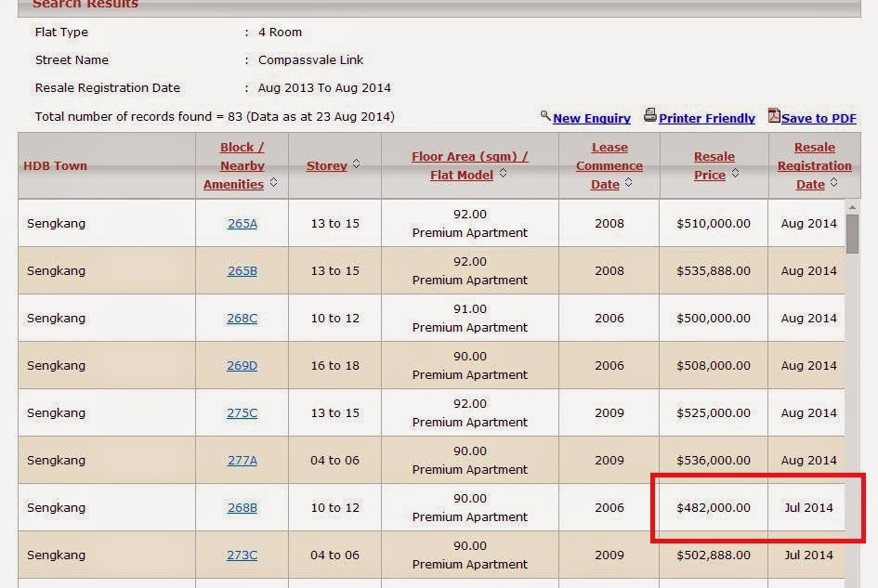Sort by Resale Price column header
Screen dimensions: 878x588
coord(714,165)
